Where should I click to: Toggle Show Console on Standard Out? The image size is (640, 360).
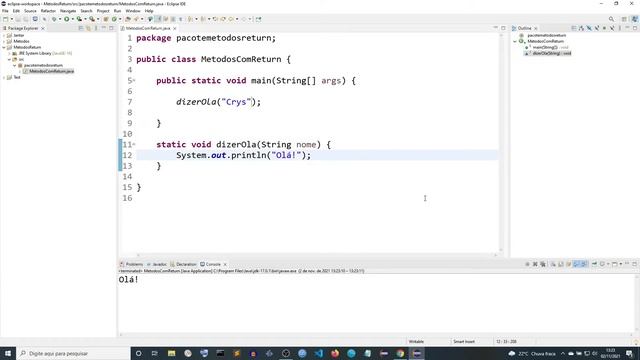(x=576, y=264)
